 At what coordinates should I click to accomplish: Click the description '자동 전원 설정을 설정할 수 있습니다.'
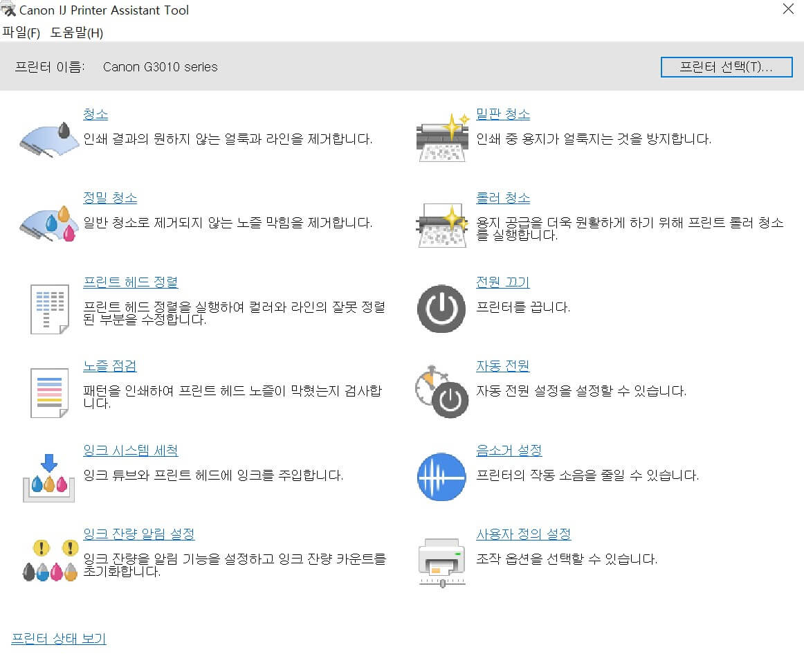coord(581,391)
